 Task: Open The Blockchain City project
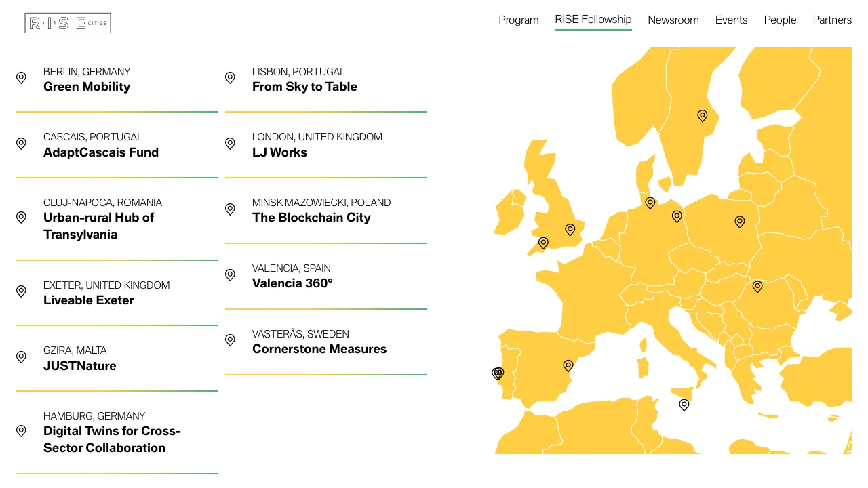(x=311, y=218)
